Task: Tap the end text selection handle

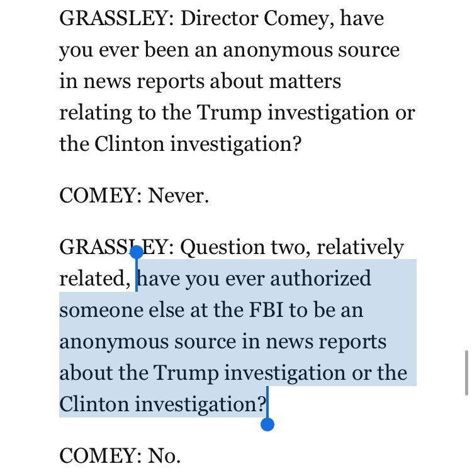Action: click(x=267, y=424)
